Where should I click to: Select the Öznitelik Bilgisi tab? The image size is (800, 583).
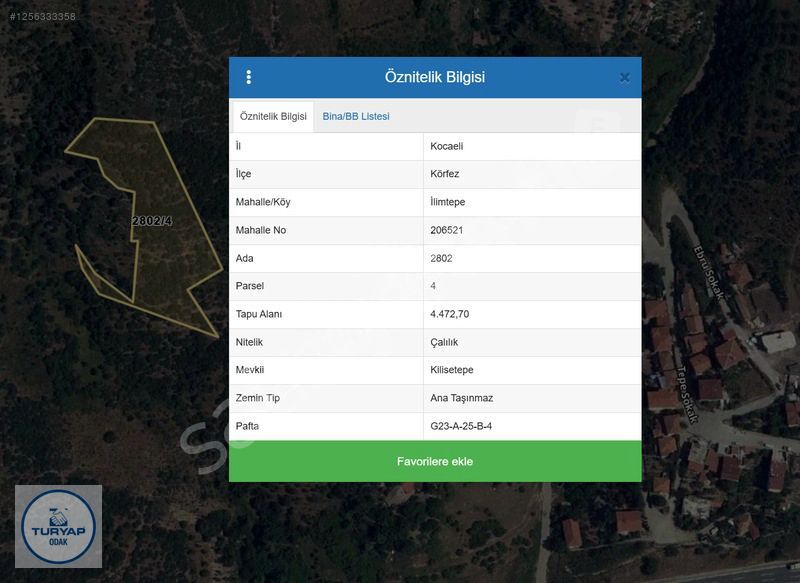click(273, 116)
